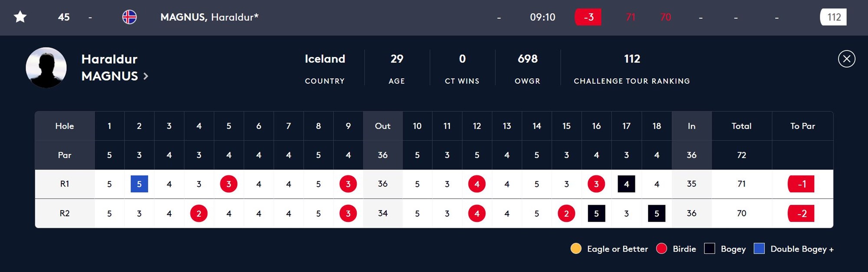The image size is (868, 272).
Task: Click the Iceland flag icon
Action: coord(129,17)
